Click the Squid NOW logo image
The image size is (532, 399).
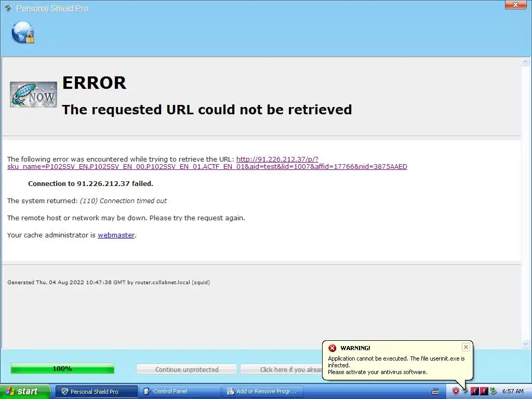[33, 95]
